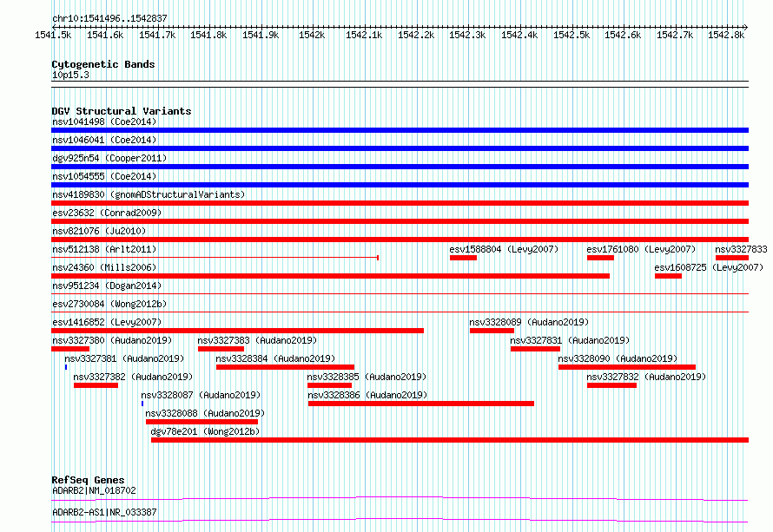Click nsv3328090 (Audano2019) label
The height and width of the screenshot is (532, 773).
(618, 358)
